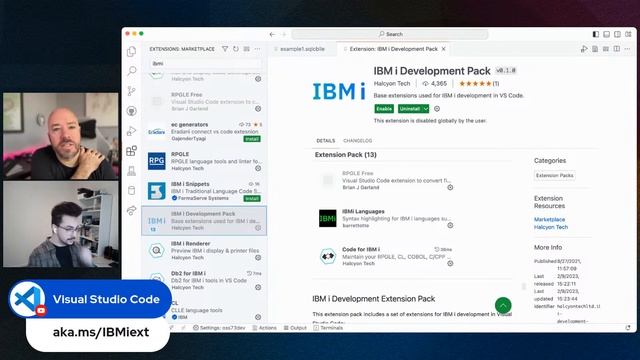Open the Changelog tab
Viewport: 640px width, 360px height.
coord(358,141)
